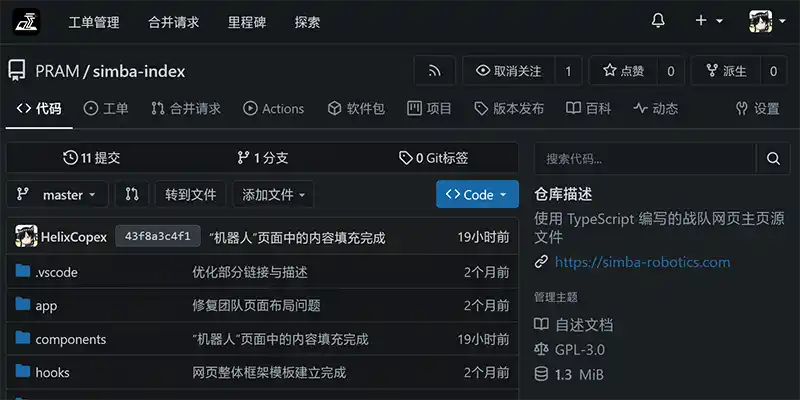The height and width of the screenshot is (400, 800).
Task: Click the folder icon beside .vscode
Action: pos(22,271)
